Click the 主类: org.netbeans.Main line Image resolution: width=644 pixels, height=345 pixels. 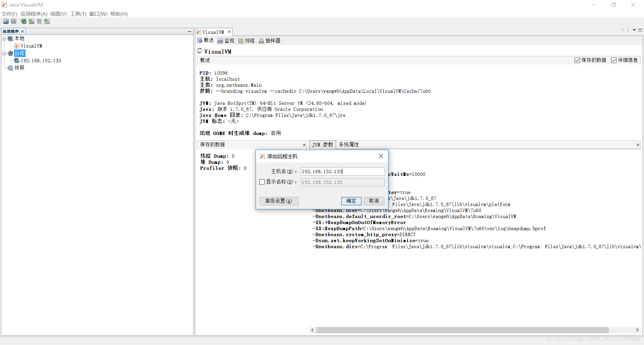click(230, 85)
